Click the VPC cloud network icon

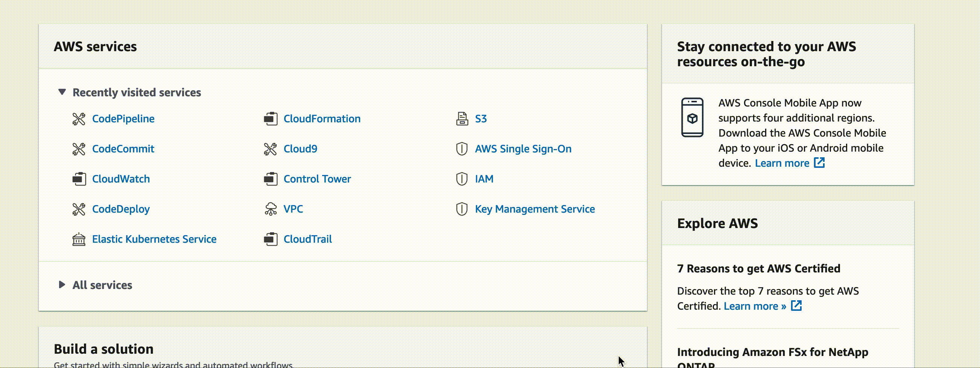tap(271, 209)
